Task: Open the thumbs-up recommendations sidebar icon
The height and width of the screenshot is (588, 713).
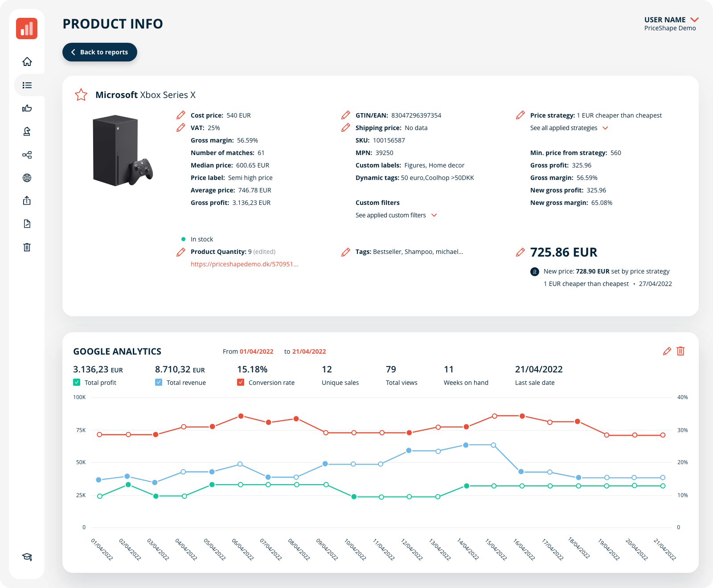Action: pos(27,108)
